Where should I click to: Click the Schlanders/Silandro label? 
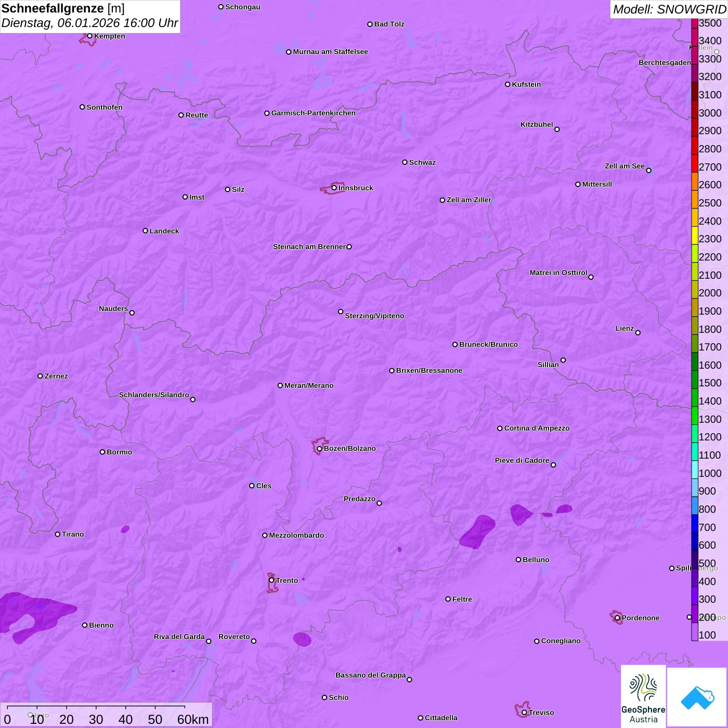[154, 395]
